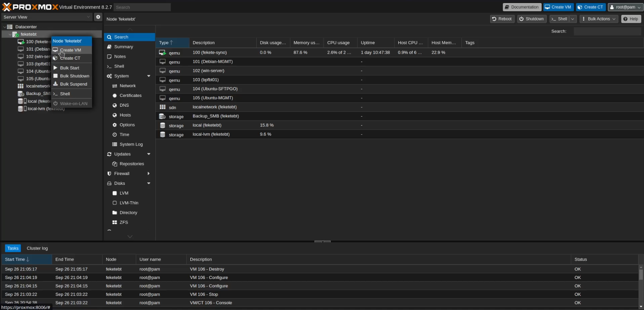Click the DNS globe icon
644x310 pixels.
coord(115,105)
